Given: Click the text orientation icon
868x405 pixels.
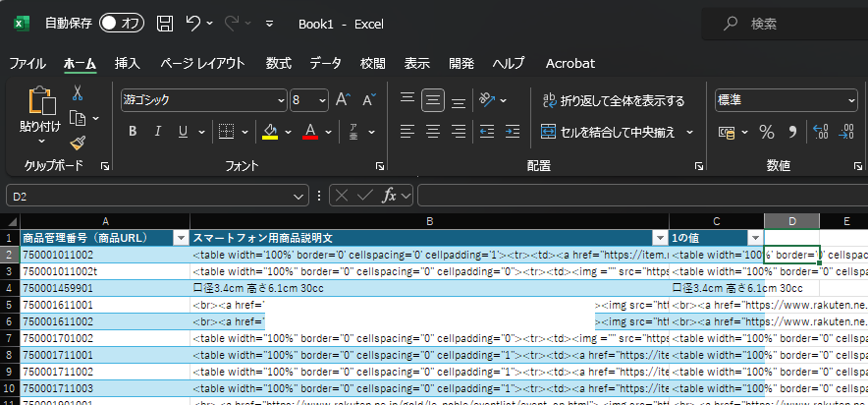Looking at the screenshot, I should 487,100.
